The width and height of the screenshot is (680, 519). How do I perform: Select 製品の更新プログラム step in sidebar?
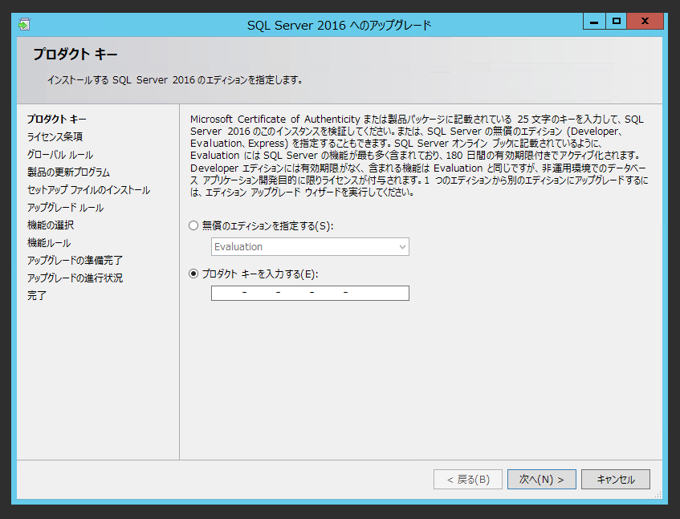point(69,172)
